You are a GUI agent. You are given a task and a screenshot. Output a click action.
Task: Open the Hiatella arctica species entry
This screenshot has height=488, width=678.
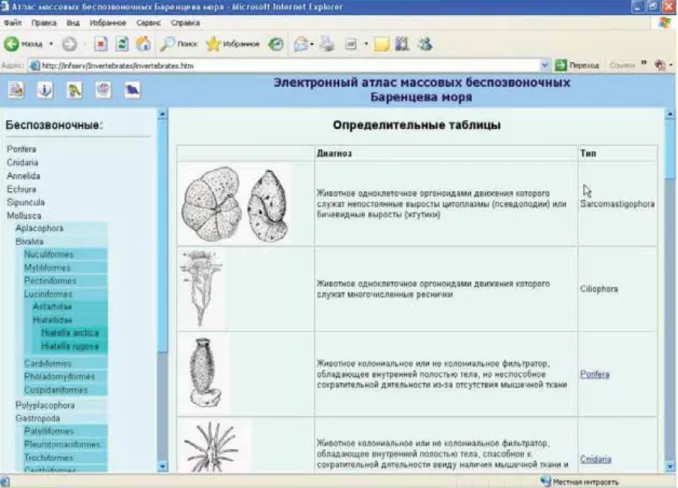pyautogui.click(x=70, y=333)
